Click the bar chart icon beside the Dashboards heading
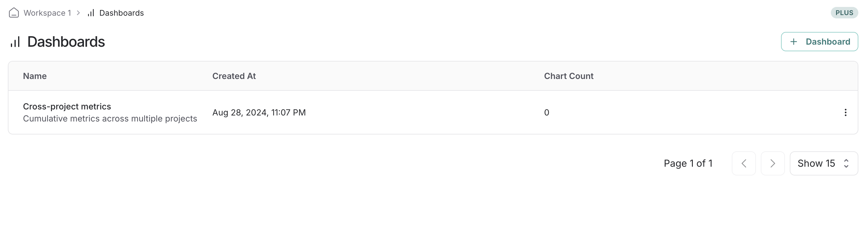 tap(15, 42)
